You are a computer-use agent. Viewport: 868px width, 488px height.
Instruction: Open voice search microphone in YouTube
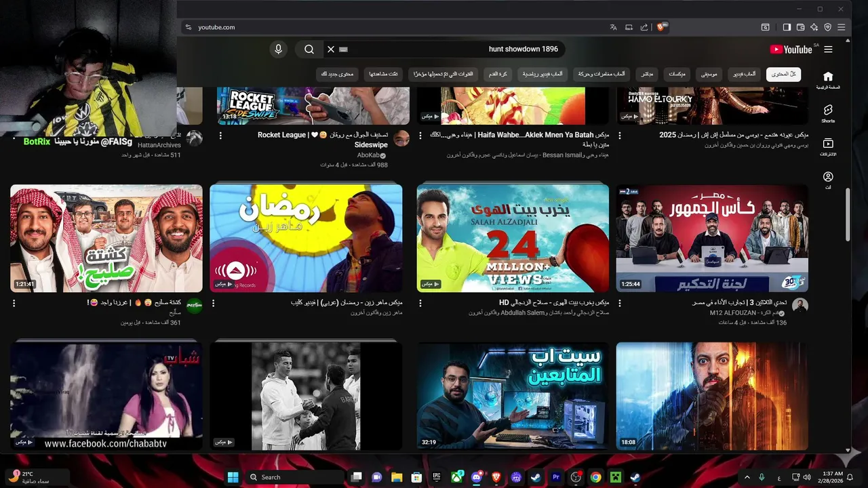[278, 49]
